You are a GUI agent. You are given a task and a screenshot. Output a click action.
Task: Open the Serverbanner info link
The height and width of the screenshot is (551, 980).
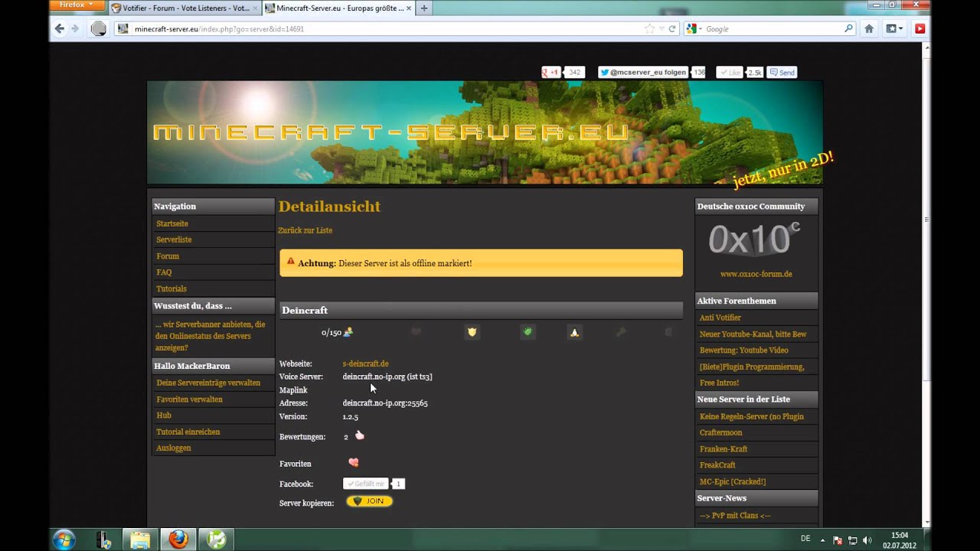coord(210,336)
